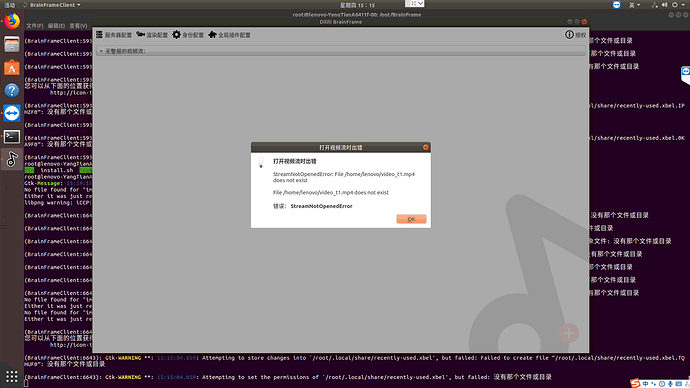Viewport: 690px width, 388px height.
Task: Open the Sogou soft keyboard icon
Action: [679, 384]
